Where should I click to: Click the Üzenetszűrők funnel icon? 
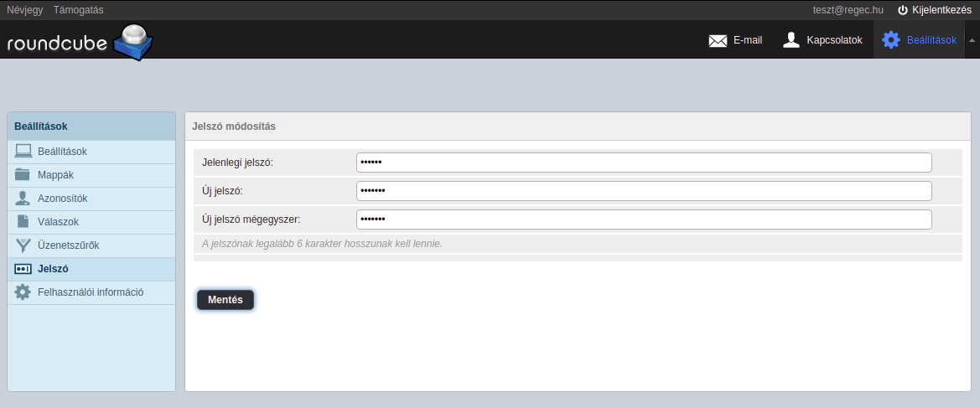pyautogui.click(x=23, y=245)
